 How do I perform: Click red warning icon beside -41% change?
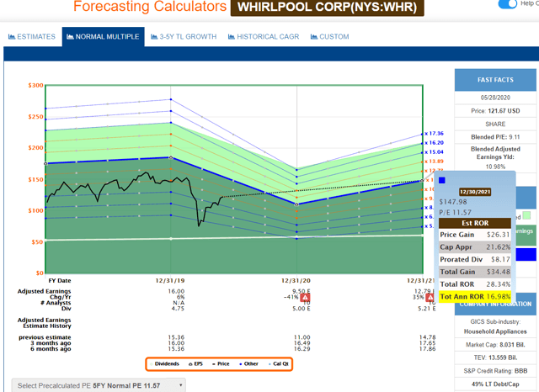(305, 297)
